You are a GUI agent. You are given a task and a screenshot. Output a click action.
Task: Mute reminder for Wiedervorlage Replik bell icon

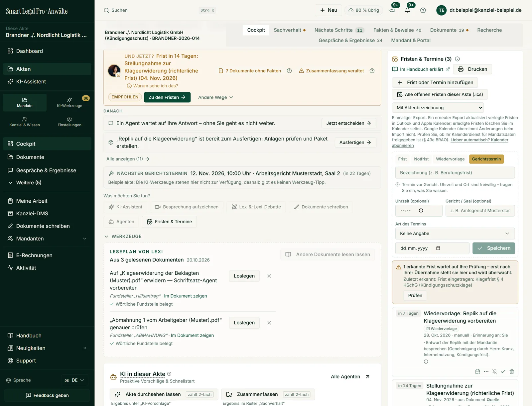[x=494, y=371]
